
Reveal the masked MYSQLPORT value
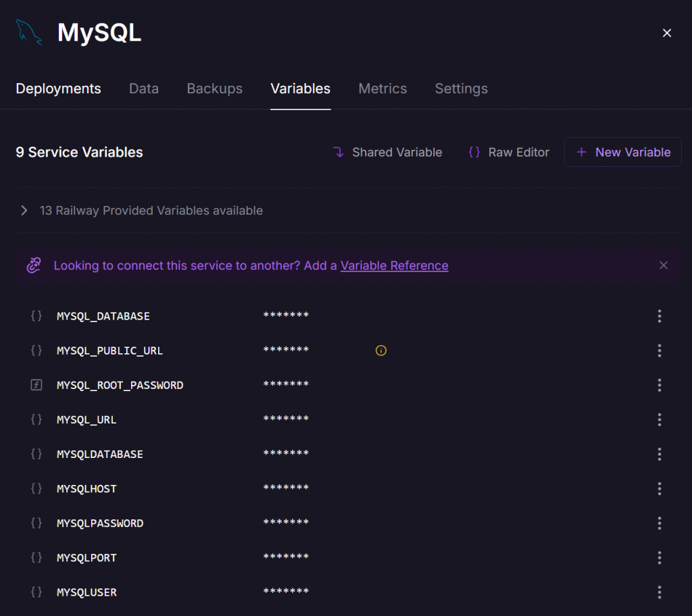point(286,557)
